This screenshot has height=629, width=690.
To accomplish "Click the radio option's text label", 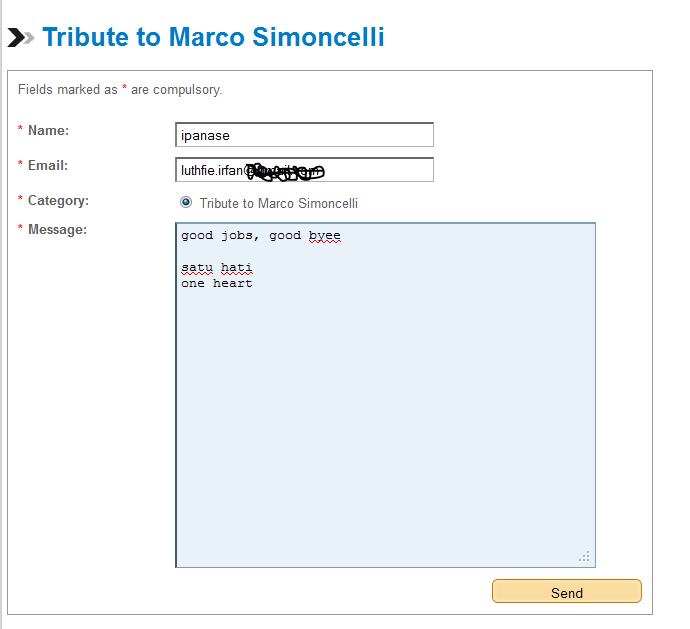I will coord(278,203).
